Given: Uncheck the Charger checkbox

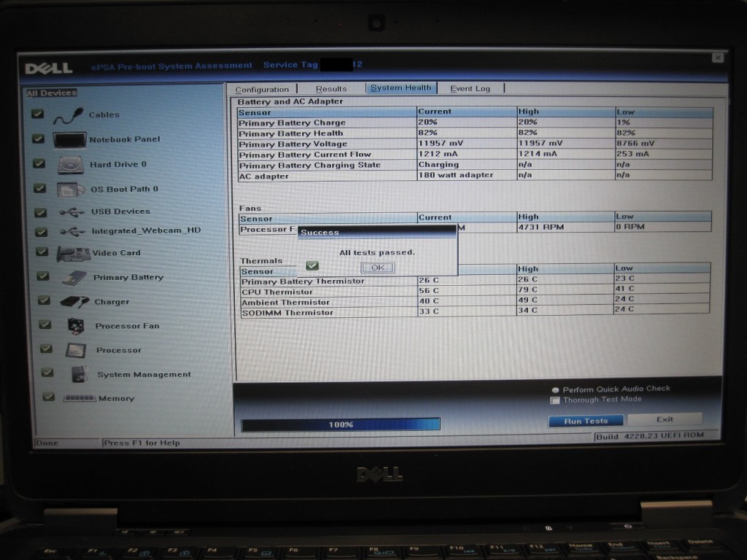Looking at the screenshot, I should click(x=44, y=300).
